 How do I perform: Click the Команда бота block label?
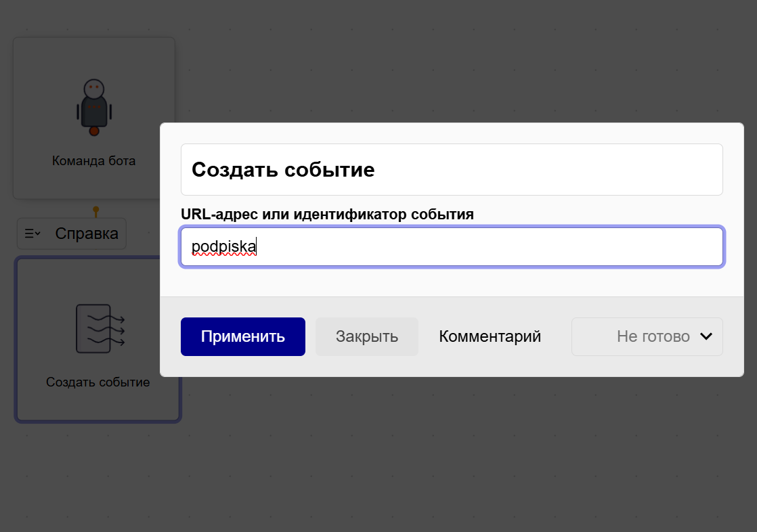[93, 161]
